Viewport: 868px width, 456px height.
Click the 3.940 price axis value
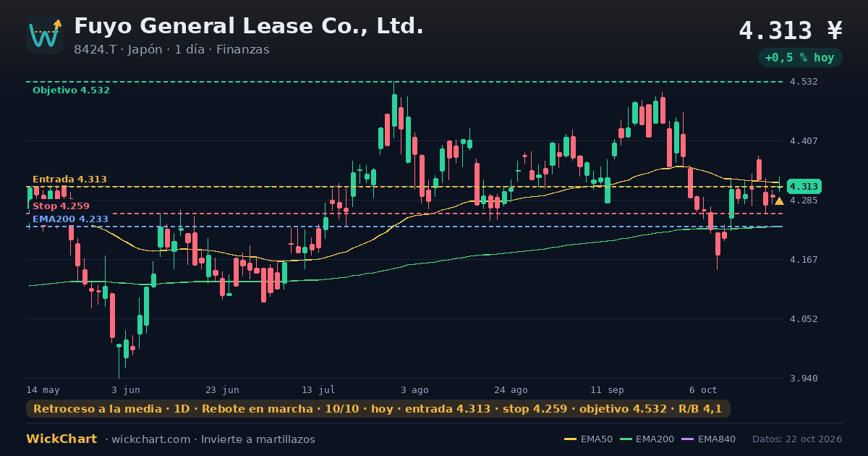pyautogui.click(x=804, y=379)
